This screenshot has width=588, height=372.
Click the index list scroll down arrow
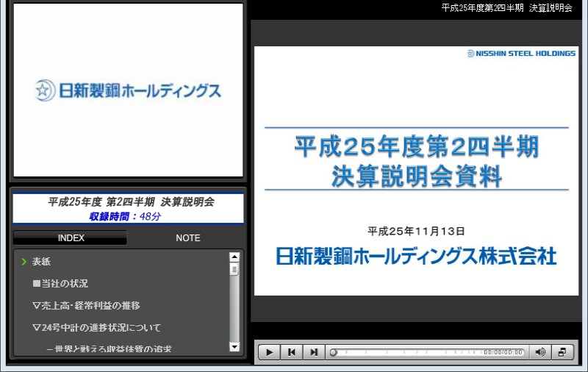click(234, 347)
